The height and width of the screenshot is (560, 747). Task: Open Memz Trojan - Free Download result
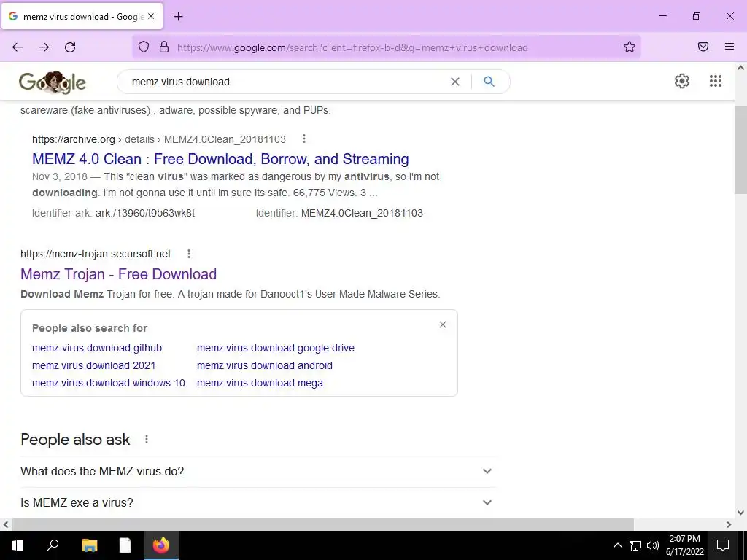coord(119,274)
